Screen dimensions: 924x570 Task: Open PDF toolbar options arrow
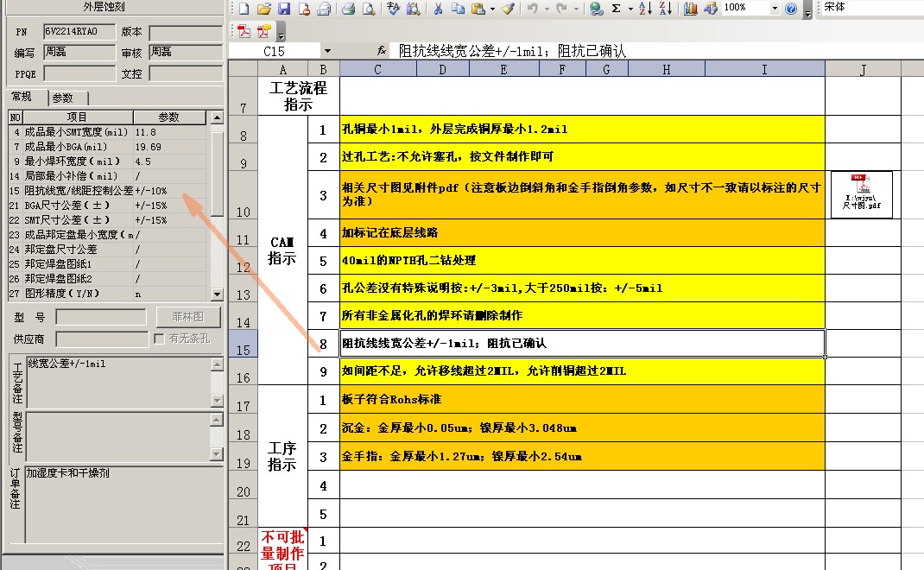(x=281, y=32)
